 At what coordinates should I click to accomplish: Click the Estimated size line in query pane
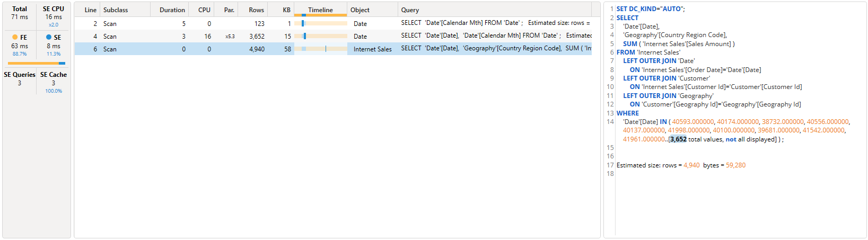(681, 165)
